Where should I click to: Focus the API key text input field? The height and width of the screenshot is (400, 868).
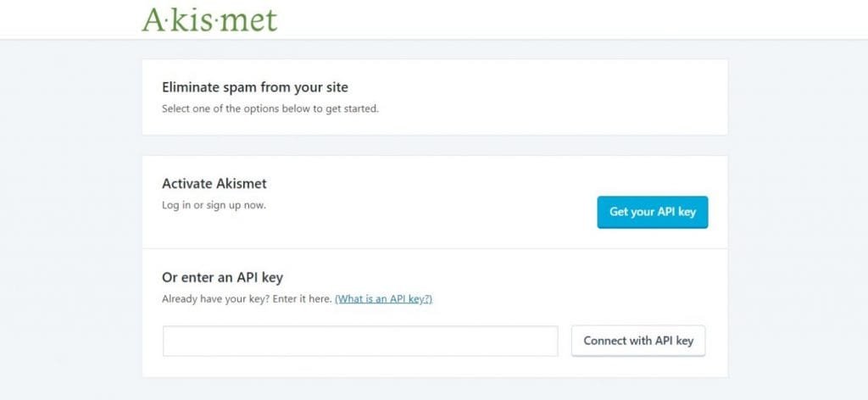360,341
